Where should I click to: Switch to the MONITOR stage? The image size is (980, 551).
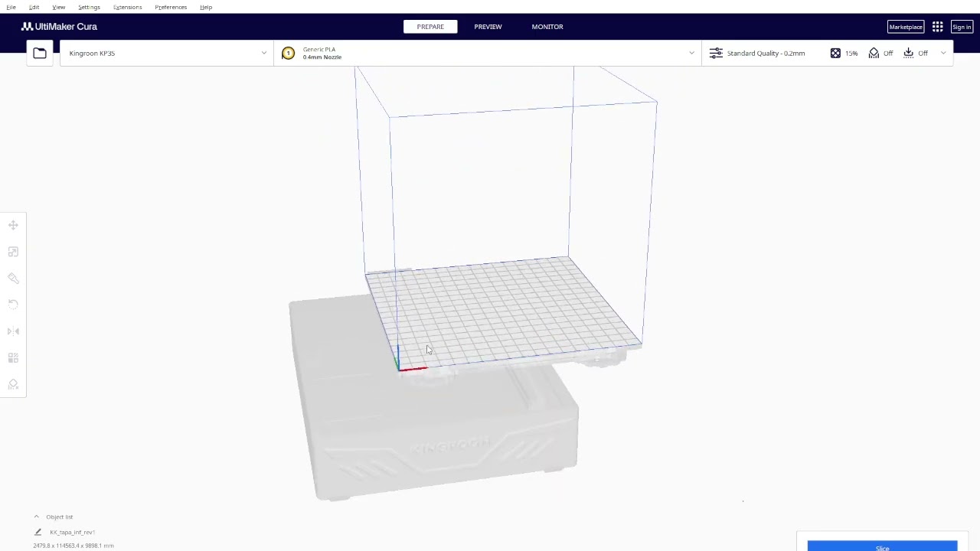click(x=547, y=27)
